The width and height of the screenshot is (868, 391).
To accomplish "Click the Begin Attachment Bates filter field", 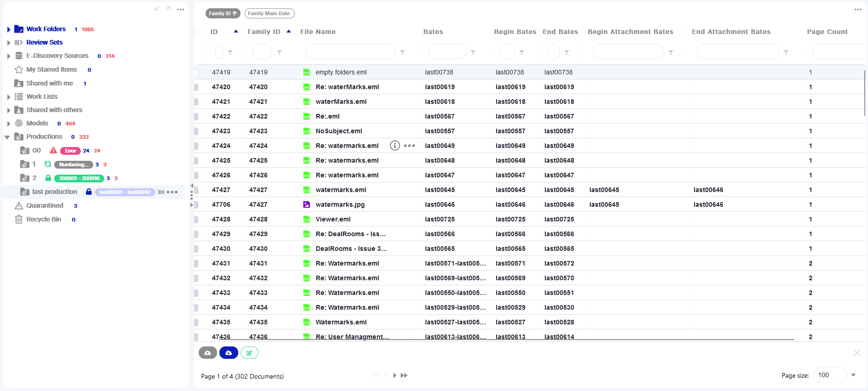I will click(x=628, y=52).
